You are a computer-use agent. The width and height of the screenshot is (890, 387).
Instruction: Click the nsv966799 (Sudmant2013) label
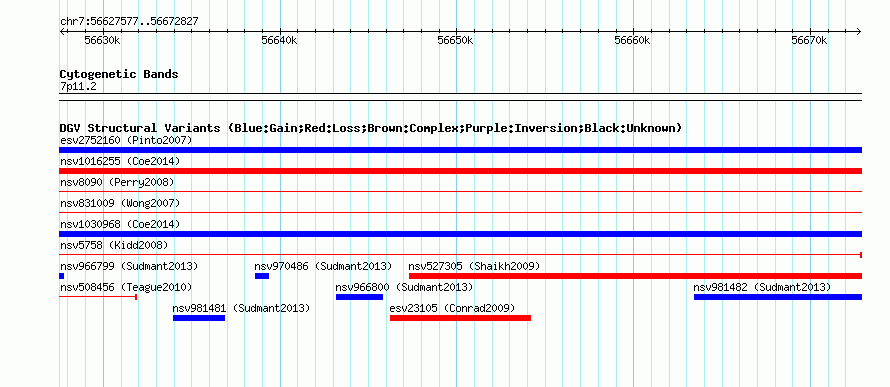(x=129, y=266)
